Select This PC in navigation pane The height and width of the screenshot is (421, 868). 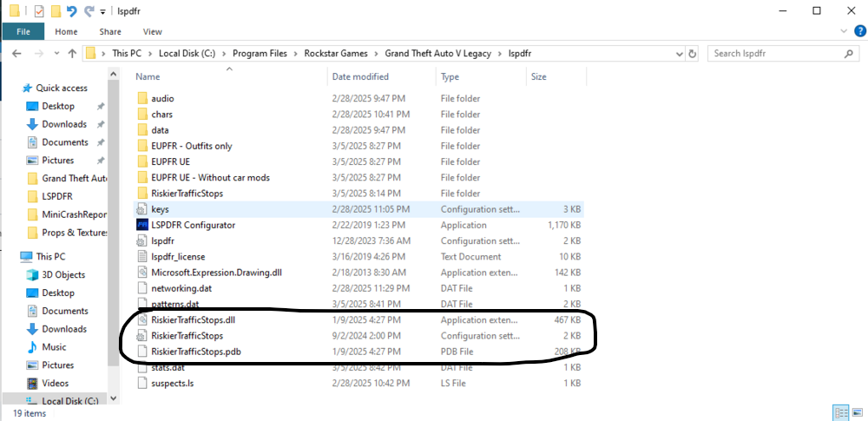coord(50,256)
